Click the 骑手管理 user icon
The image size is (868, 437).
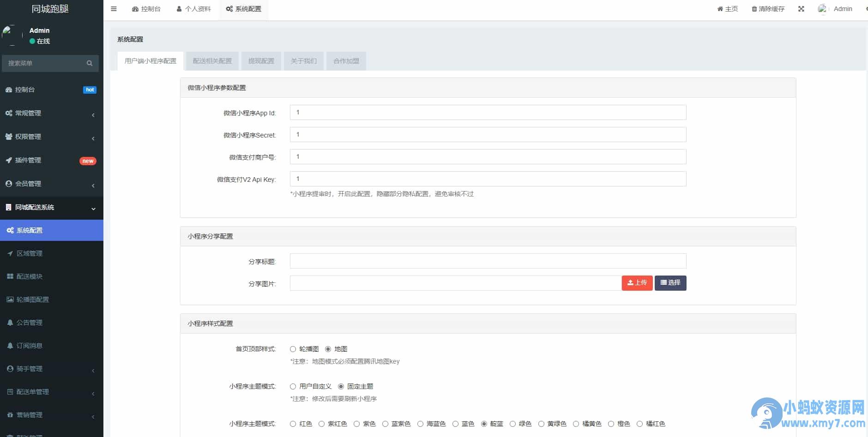point(10,369)
